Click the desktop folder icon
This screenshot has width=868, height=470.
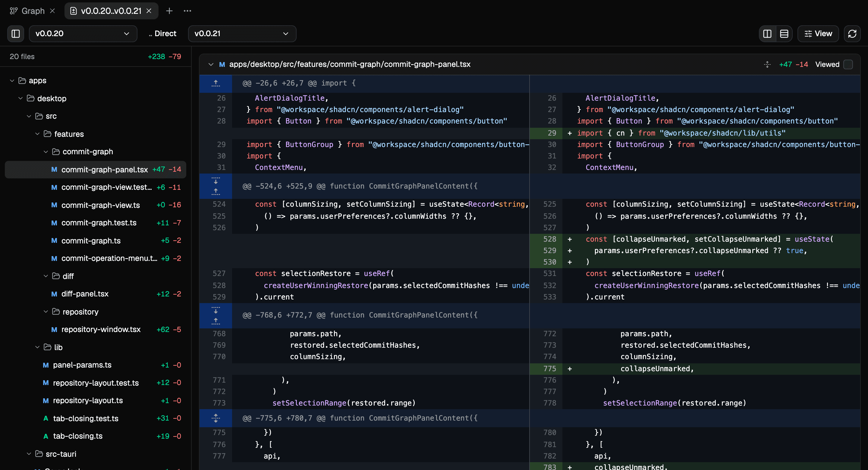pos(31,99)
